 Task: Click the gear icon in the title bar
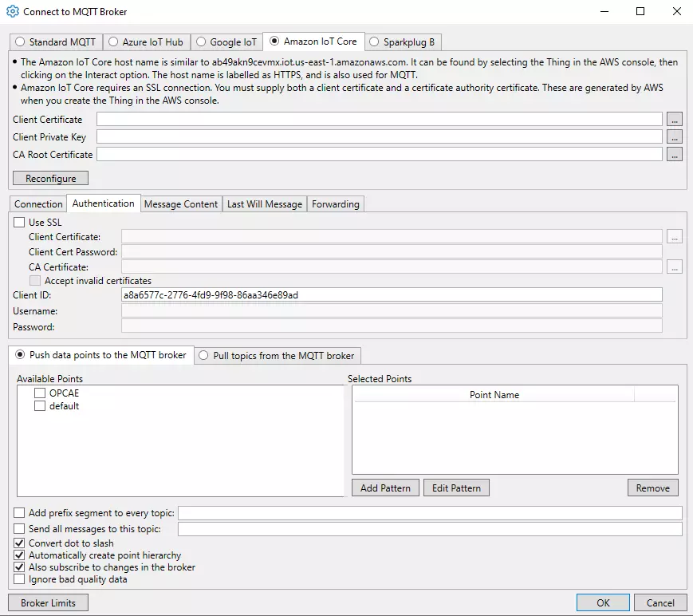tap(13, 11)
